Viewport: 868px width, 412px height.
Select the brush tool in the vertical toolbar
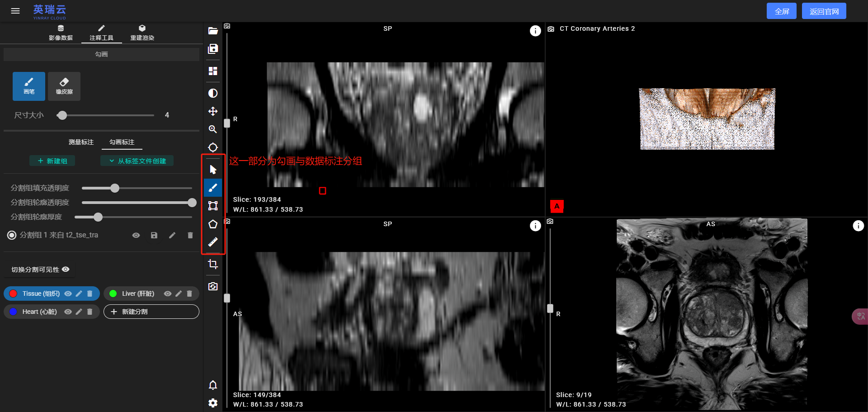[213, 188]
